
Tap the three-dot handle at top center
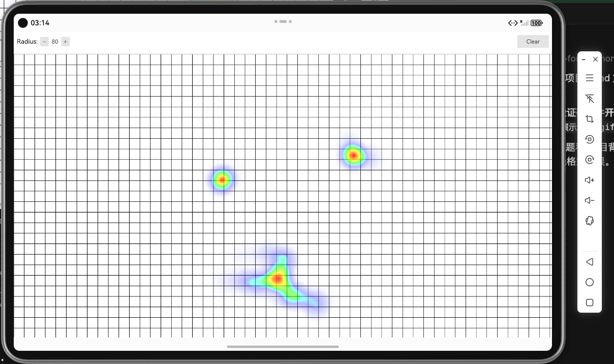(283, 21)
